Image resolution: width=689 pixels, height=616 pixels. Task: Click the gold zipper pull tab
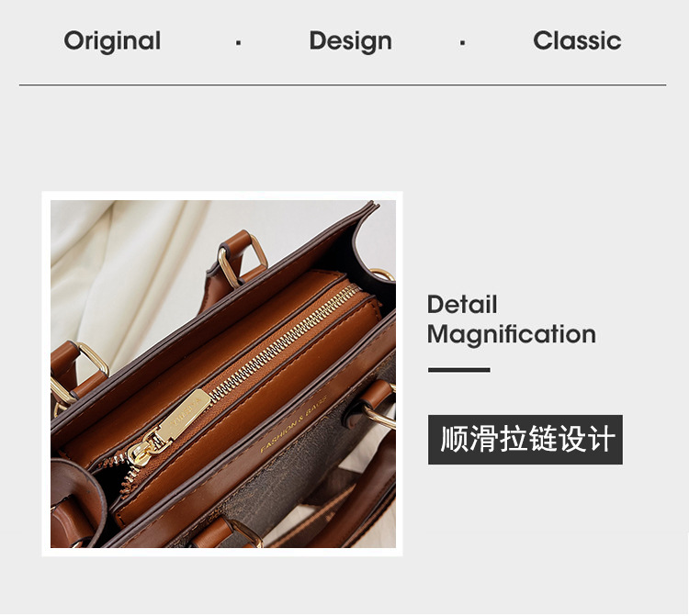click(x=185, y=416)
